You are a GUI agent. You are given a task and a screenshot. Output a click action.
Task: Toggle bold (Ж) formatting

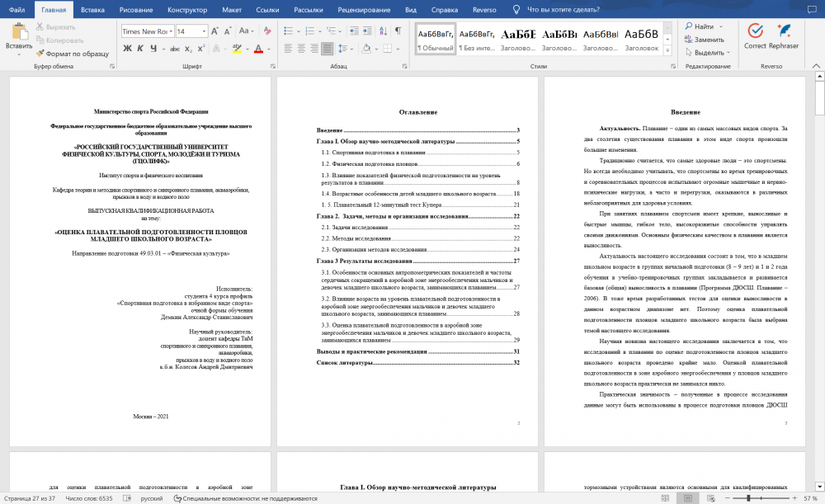(x=127, y=49)
